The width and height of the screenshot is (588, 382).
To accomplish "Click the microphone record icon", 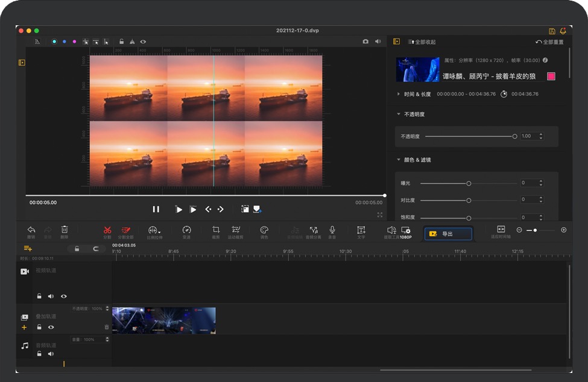I will [x=332, y=230].
